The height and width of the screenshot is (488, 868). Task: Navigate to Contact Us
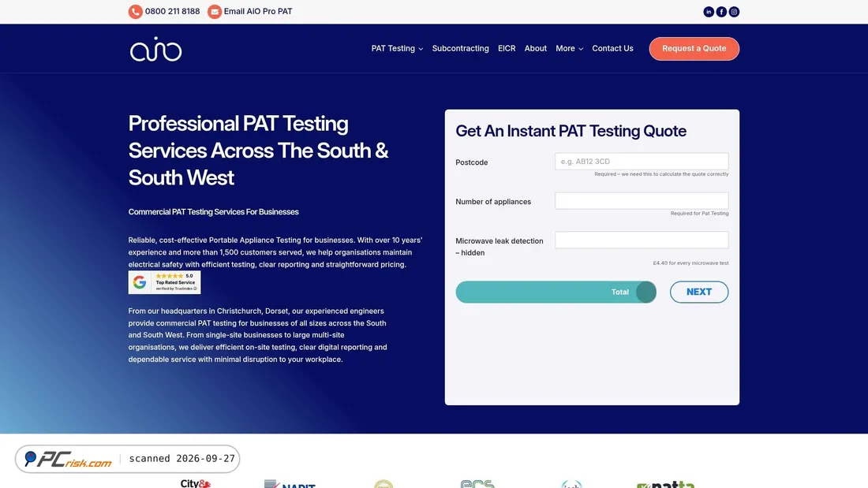coord(612,49)
